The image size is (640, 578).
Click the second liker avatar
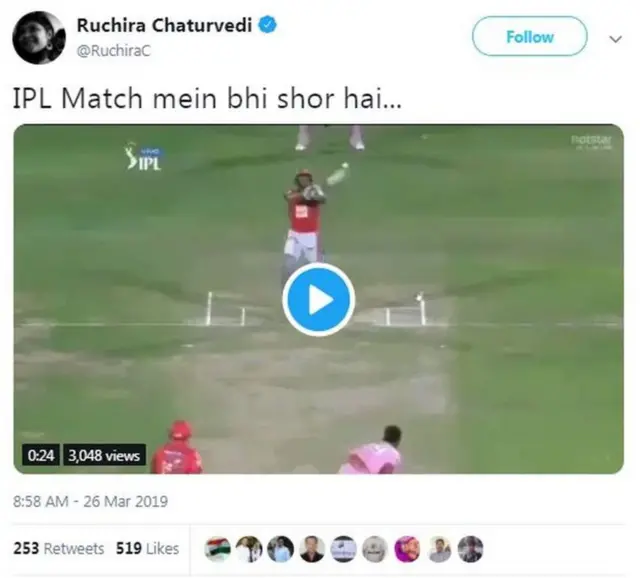pyautogui.click(x=249, y=549)
